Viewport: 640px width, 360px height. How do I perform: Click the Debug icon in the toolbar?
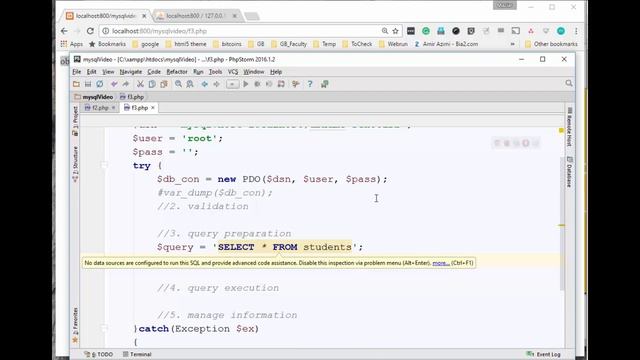(258, 84)
